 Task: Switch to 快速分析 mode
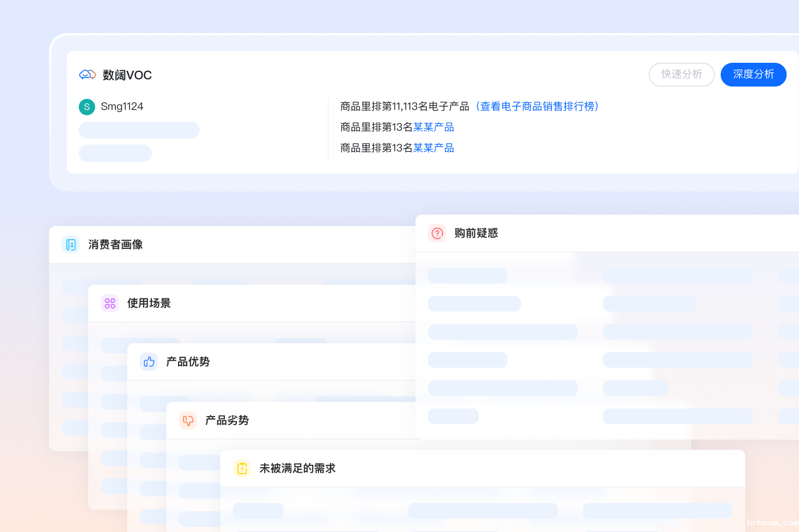pyautogui.click(x=681, y=75)
